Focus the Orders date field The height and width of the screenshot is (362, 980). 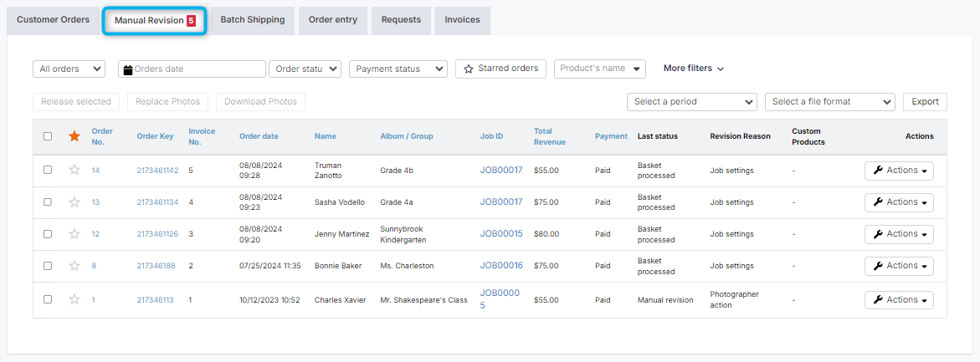coord(192,69)
